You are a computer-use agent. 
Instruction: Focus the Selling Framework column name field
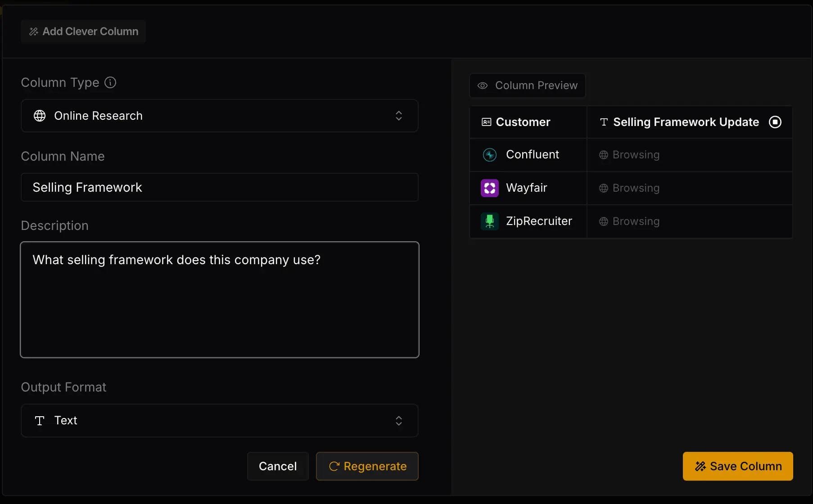pyautogui.click(x=219, y=187)
